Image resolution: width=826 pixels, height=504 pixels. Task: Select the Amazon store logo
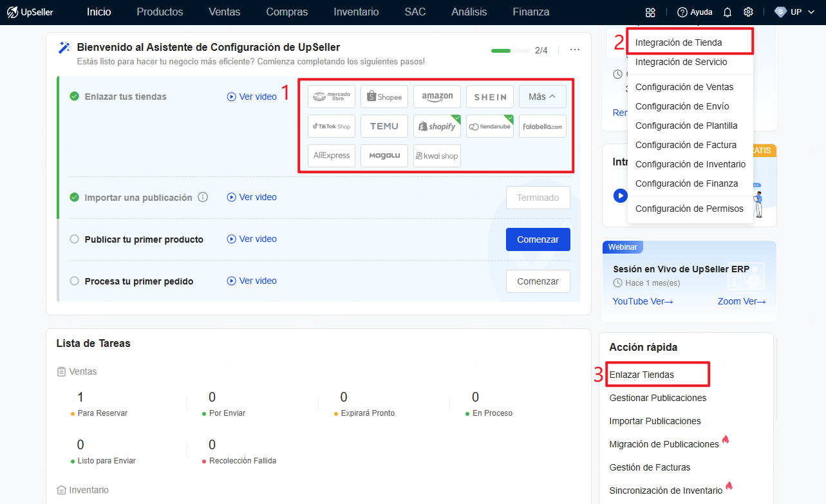coord(437,97)
